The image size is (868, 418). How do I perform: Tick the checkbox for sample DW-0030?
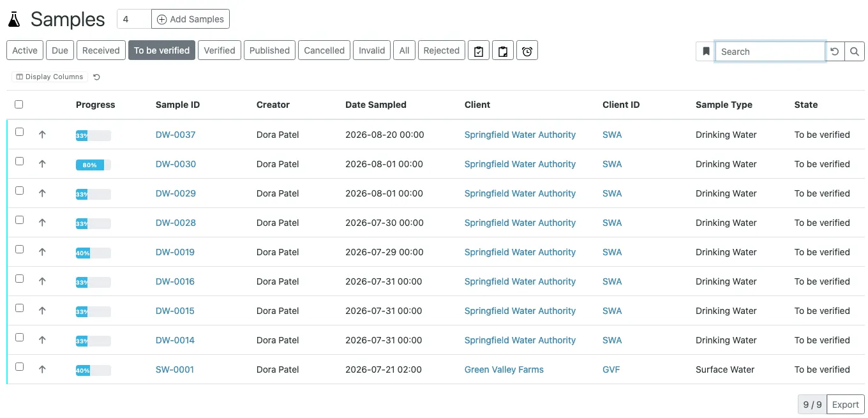pyautogui.click(x=19, y=161)
